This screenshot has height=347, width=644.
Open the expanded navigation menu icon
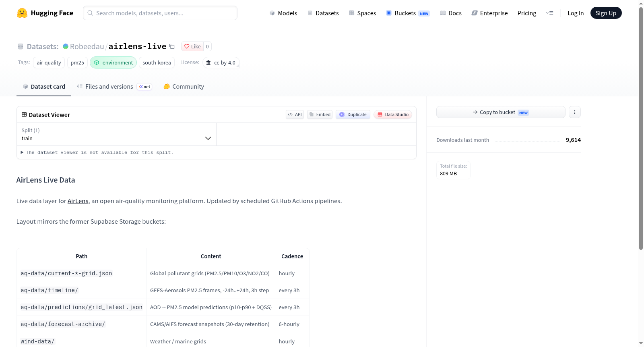pyautogui.click(x=549, y=13)
